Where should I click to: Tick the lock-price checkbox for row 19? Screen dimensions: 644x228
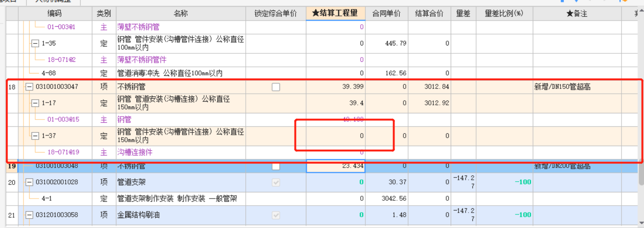(x=276, y=166)
